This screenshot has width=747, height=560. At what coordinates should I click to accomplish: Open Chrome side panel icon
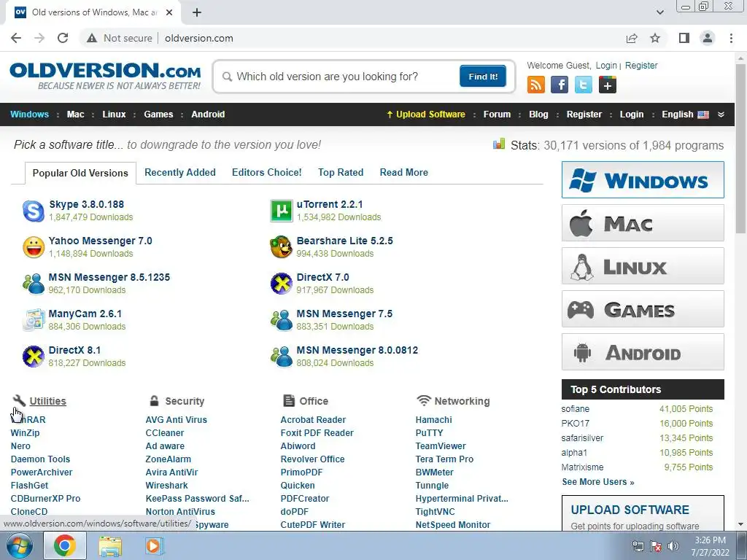[x=684, y=38]
